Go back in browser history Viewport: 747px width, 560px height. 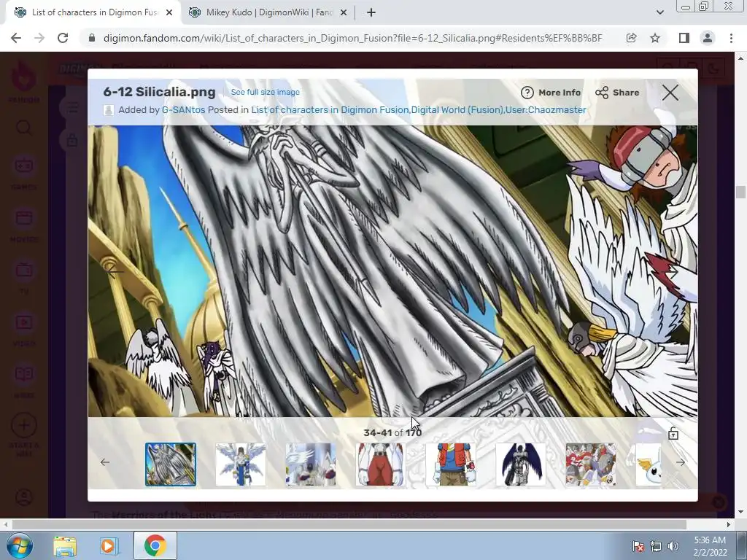coord(16,38)
